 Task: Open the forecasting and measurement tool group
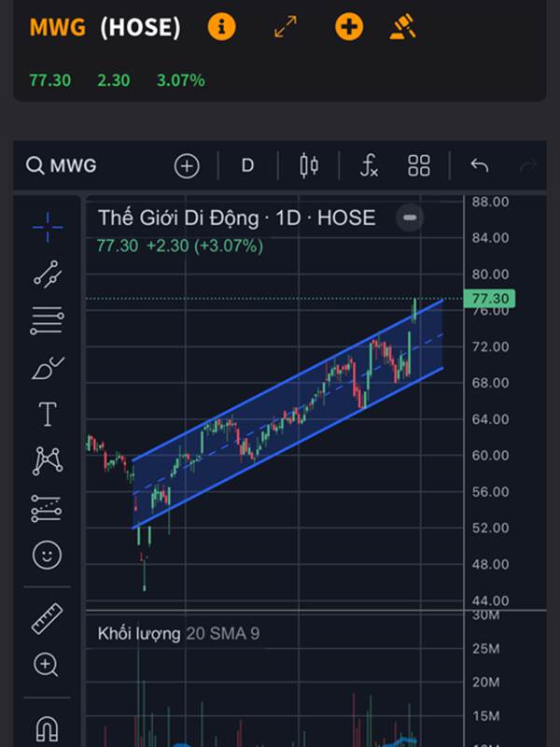click(47, 508)
